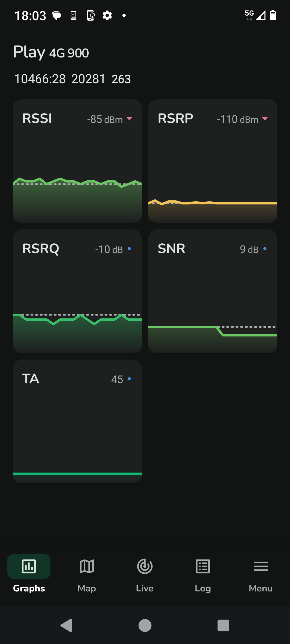Viewport: 290px width, 644px height.
Task: Tap the red down arrow beside -110 dBm
Action: tap(265, 119)
